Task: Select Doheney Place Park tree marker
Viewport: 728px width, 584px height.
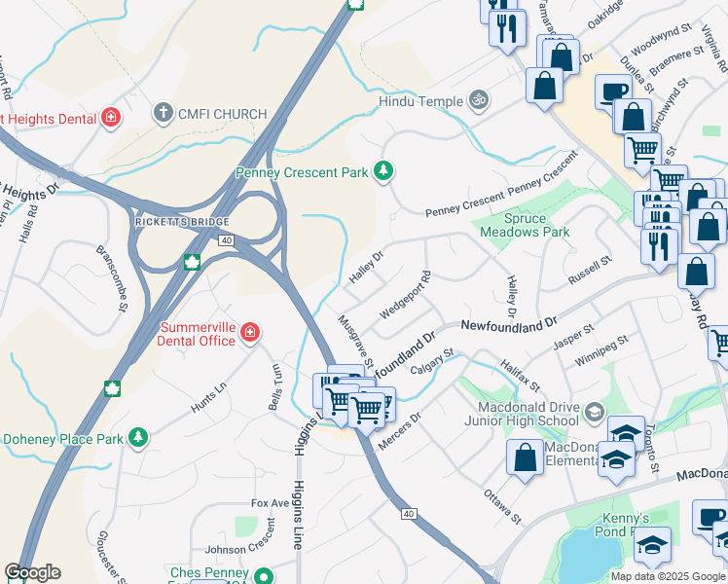Action: [138, 437]
